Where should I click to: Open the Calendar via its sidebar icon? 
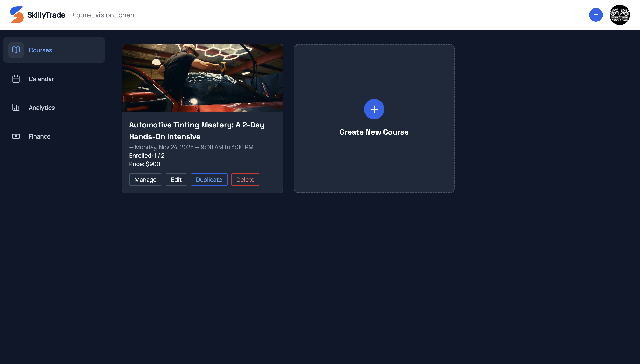point(16,79)
